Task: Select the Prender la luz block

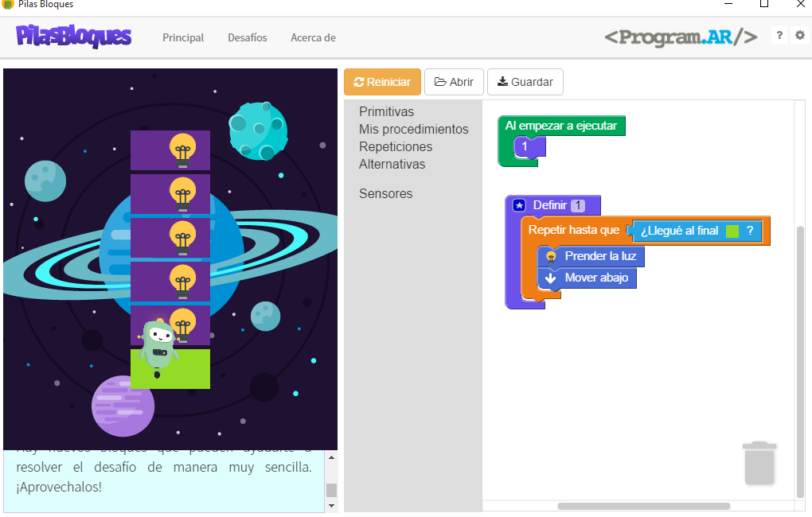Action: 591,257
